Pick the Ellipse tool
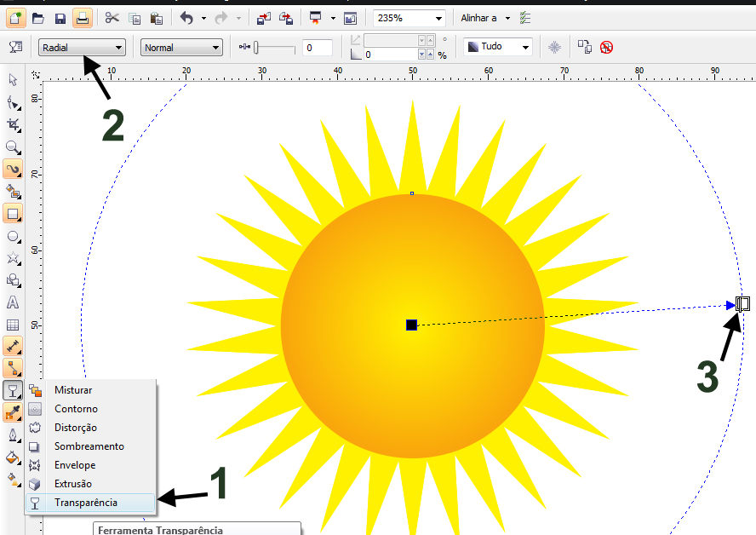The image size is (756, 535). (x=13, y=236)
